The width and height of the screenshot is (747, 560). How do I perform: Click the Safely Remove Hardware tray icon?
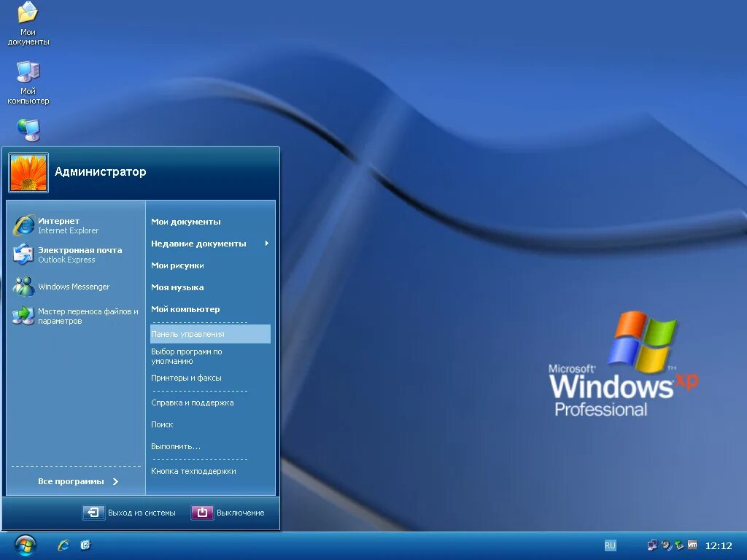point(679,545)
